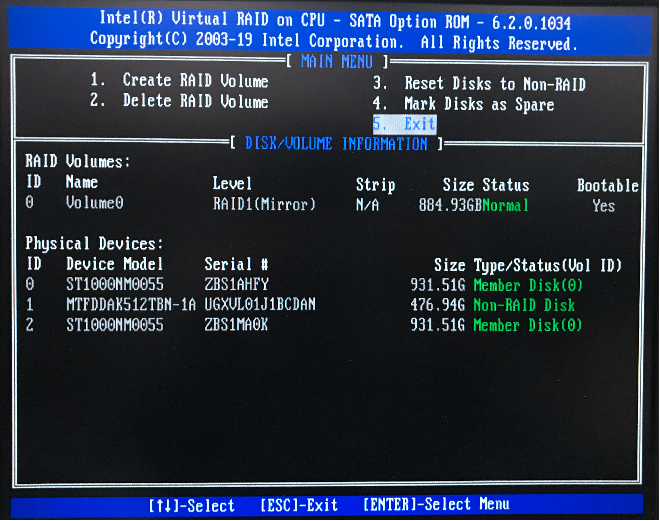Click the 884.93GB volume size value
Screen dimensions: 660x521
pyautogui.click(x=450, y=206)
